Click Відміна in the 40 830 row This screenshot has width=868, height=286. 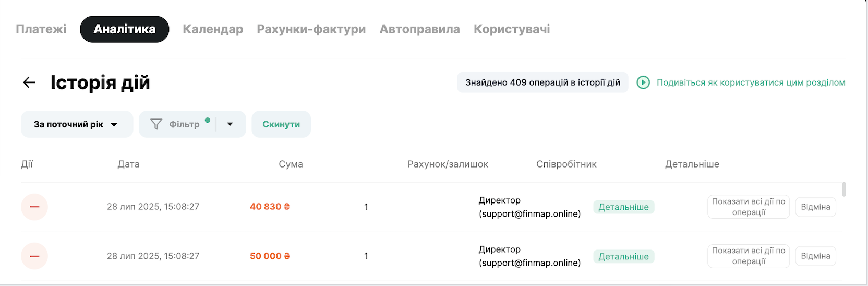(815, 207)
